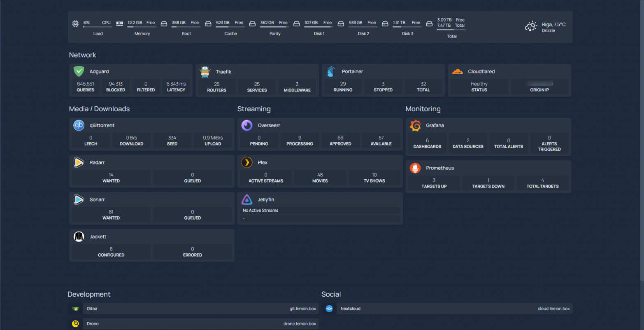Click the Healthy STATUS cell

(x=479, y=87)
